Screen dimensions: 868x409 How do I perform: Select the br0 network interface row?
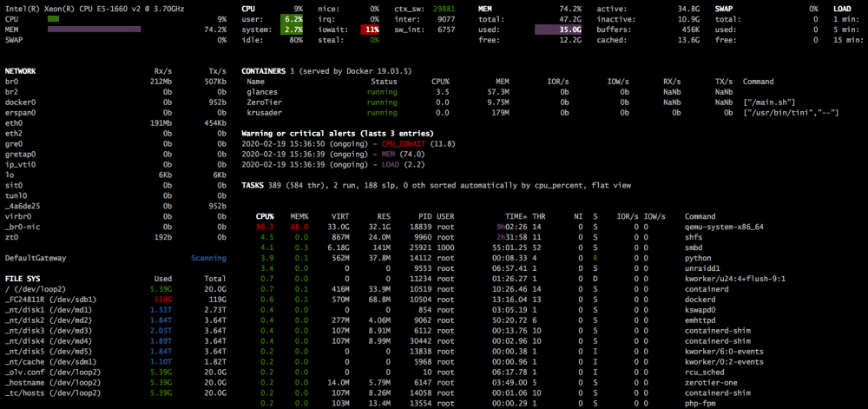click(x=115, y=82)
